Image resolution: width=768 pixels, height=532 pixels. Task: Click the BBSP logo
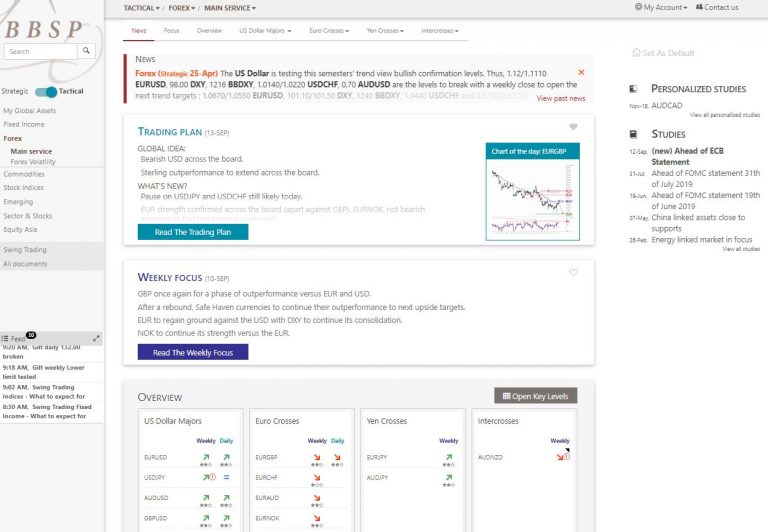pos(43,29)
